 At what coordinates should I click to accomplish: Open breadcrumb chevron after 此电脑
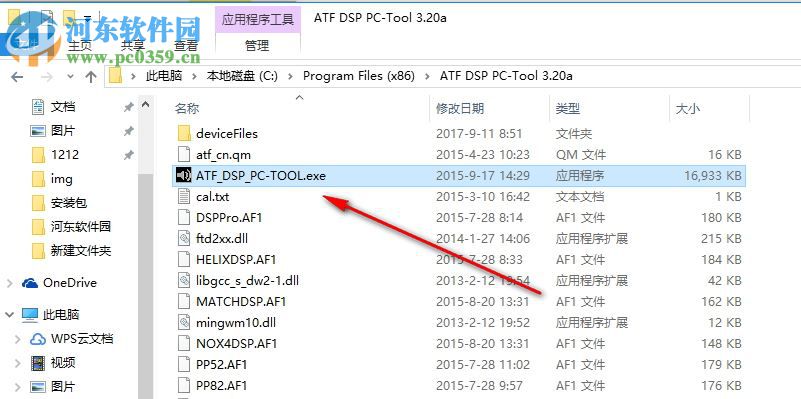pyautogui.click(x=194, y=77)
